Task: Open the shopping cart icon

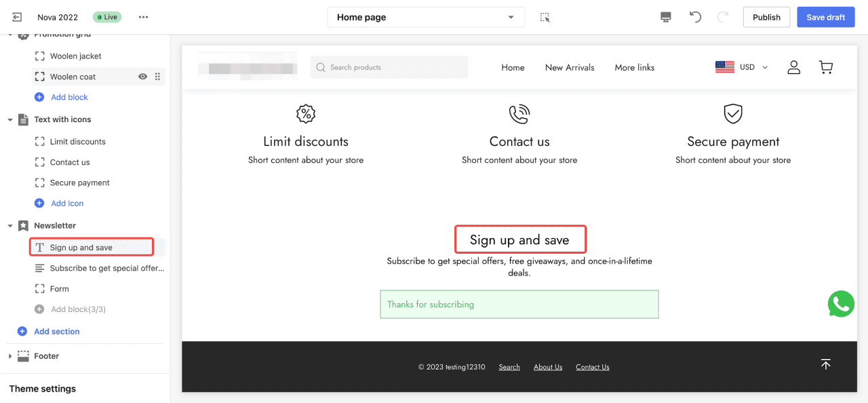Action: pos(825,67)
